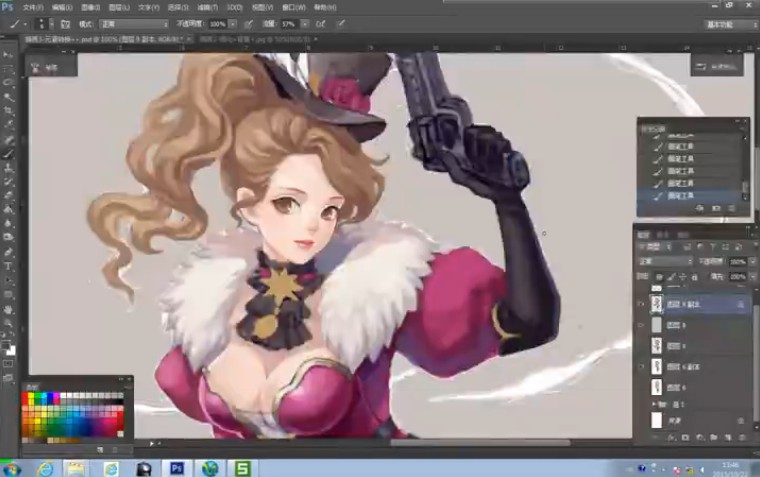Select the Path Selection tool

[x=8, y=280]
